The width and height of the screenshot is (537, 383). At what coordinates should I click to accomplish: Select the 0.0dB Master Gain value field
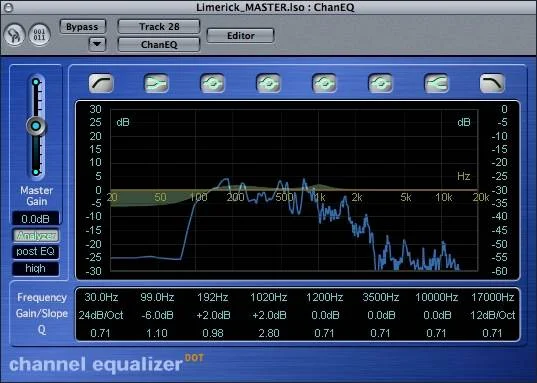point(36,219)
